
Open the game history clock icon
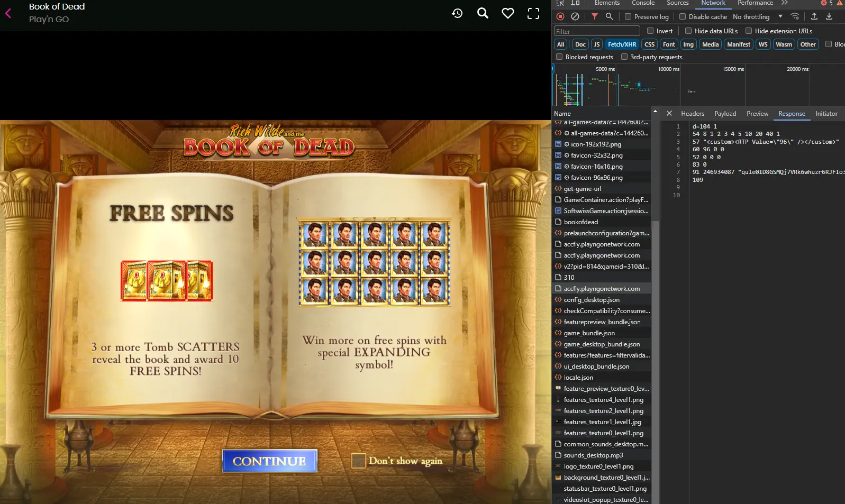(457, 13)
